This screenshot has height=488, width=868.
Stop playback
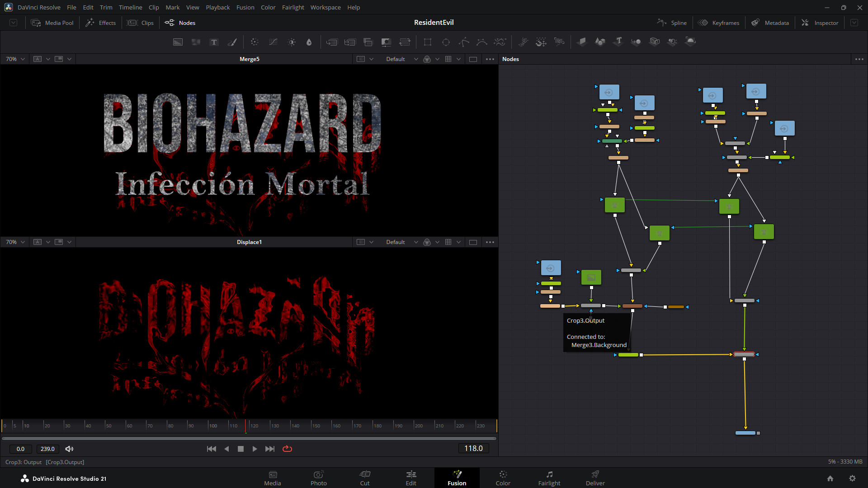coord(241,449)
